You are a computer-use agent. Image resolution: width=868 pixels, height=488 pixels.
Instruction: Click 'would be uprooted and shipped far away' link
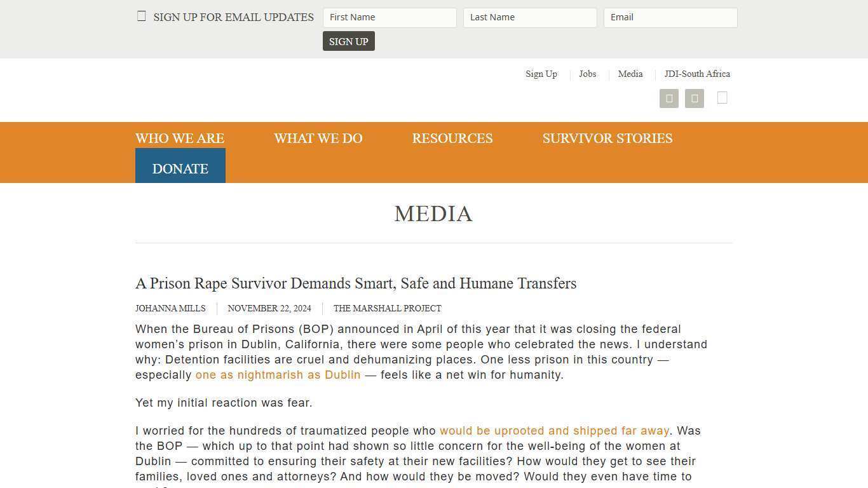click(554, 430)
